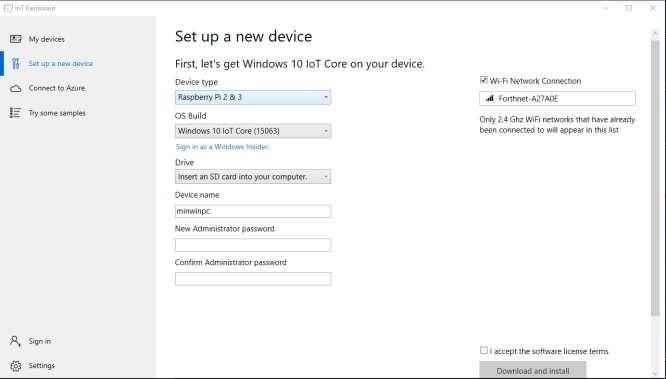
Task: Click the IoT Dashboard title bar icon
Action: coord(8,8)
